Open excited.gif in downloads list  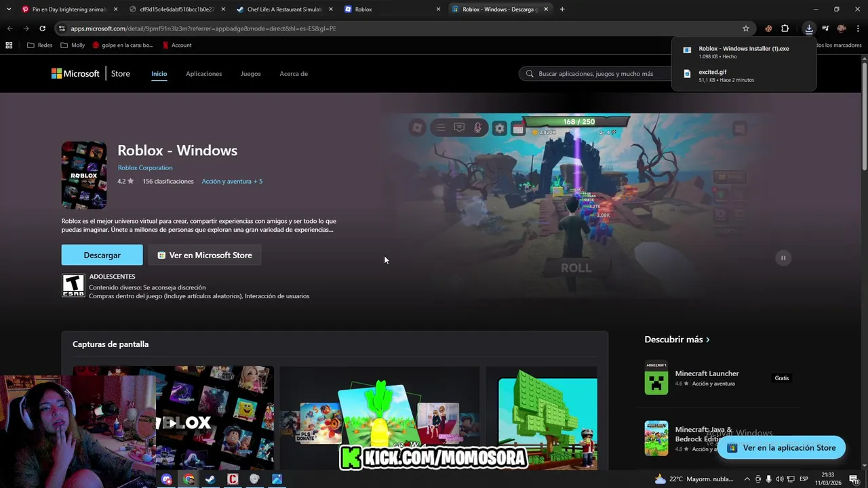pyautogui.click(x=743, y=75)
